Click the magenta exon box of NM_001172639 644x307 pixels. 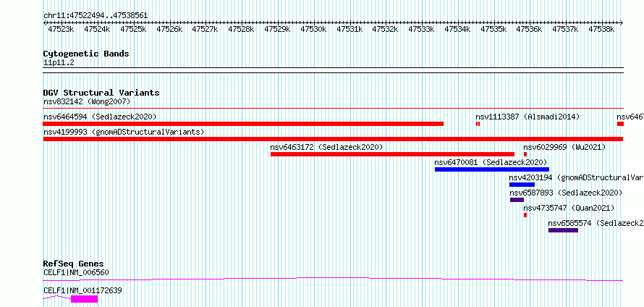pyautogui.click(x=84, y=299)
